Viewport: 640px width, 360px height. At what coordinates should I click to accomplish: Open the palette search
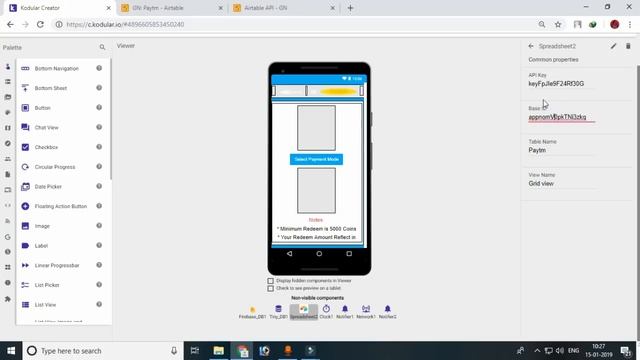tap(102, 47)
